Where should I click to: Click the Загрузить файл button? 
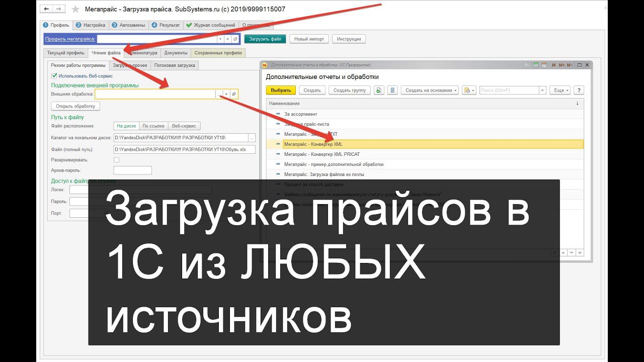265,39
